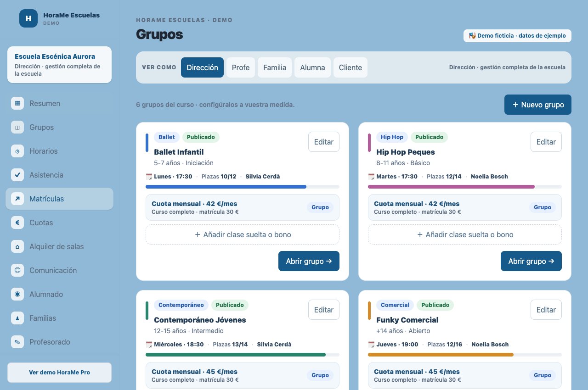The image size is (588, 390).
Task: Open the Hip Hop Peques group
Action: [x=531, y=261]
